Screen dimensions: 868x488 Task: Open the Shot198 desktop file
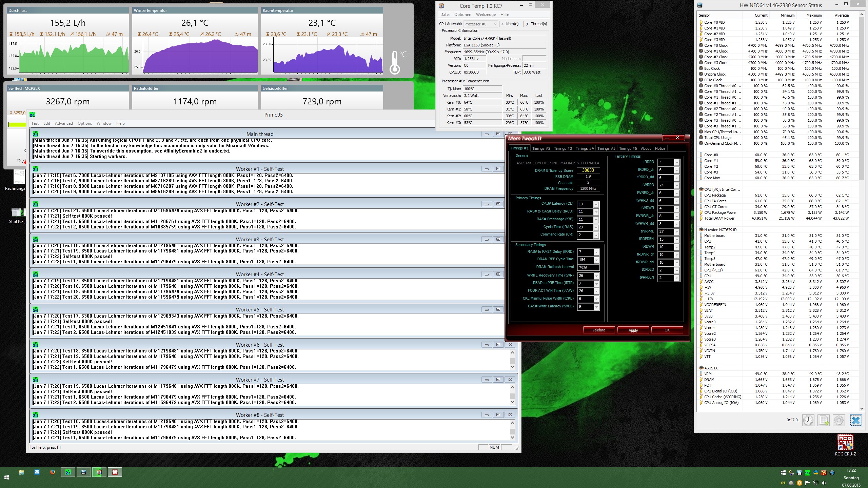(x=18, y=215)
